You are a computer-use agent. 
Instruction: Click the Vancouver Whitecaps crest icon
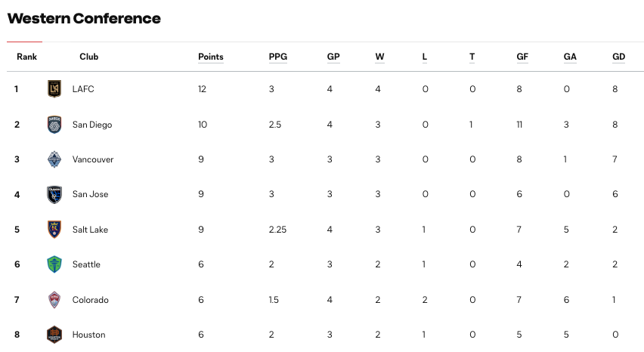pos(54,159)
